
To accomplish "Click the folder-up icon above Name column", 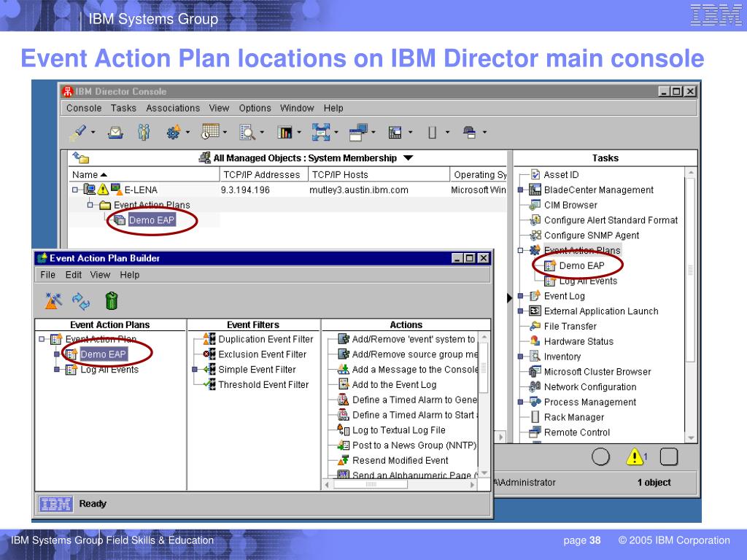I will pyautogui.click(x=80, y=157).
